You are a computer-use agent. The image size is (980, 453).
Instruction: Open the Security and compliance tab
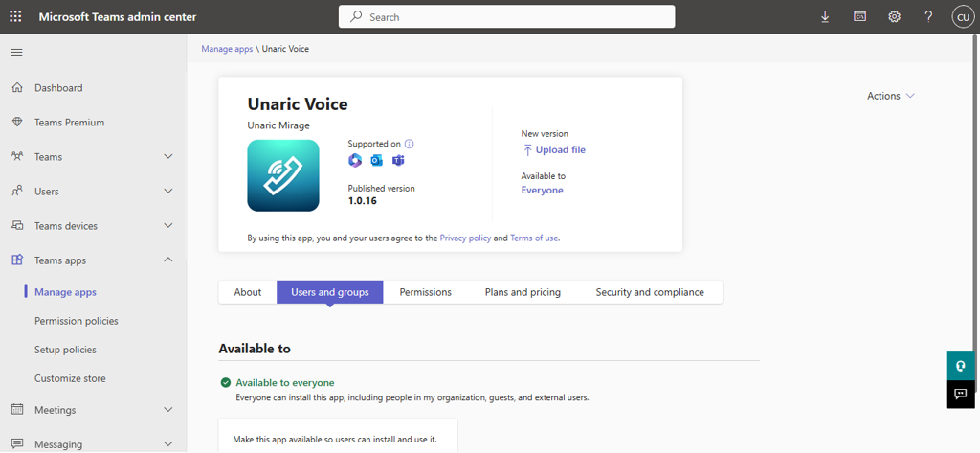650,292
